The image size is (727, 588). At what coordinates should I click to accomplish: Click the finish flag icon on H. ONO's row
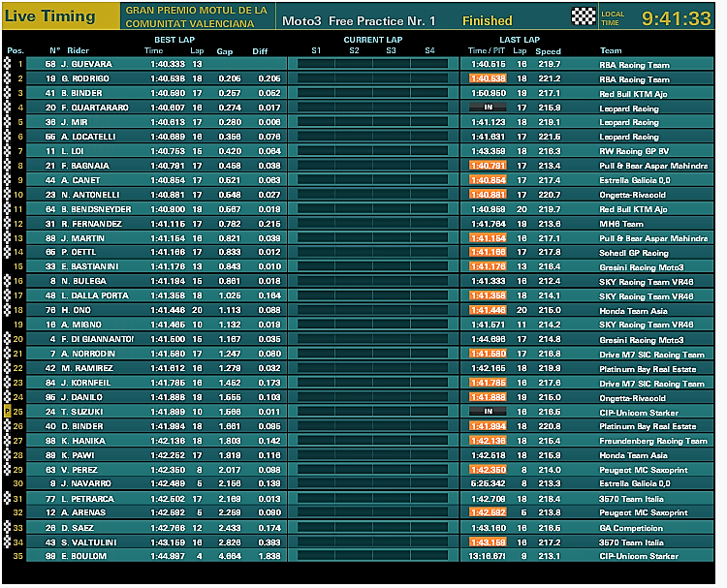click(x=7, y=310)
